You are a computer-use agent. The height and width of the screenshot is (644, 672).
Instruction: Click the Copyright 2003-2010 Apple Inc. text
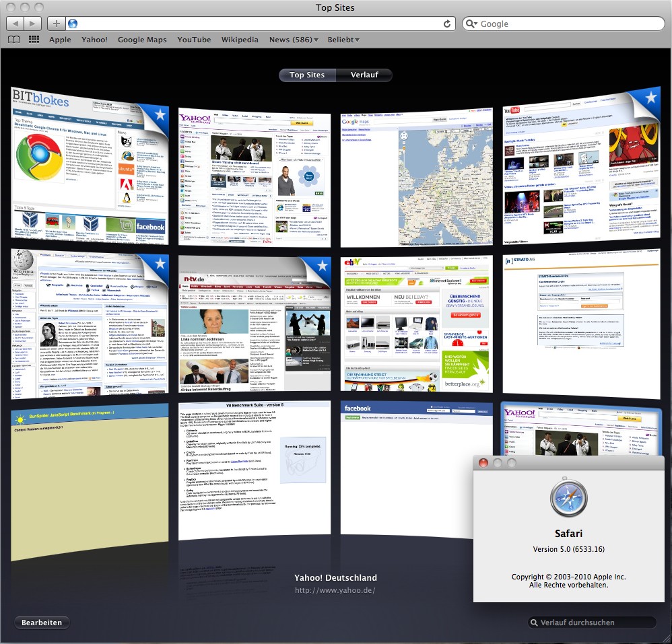coord(569,577)
